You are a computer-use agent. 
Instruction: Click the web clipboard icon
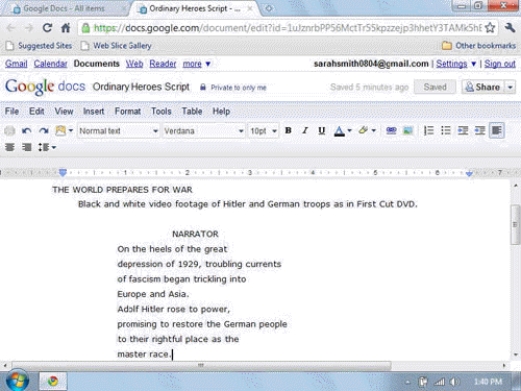point(60,130)
